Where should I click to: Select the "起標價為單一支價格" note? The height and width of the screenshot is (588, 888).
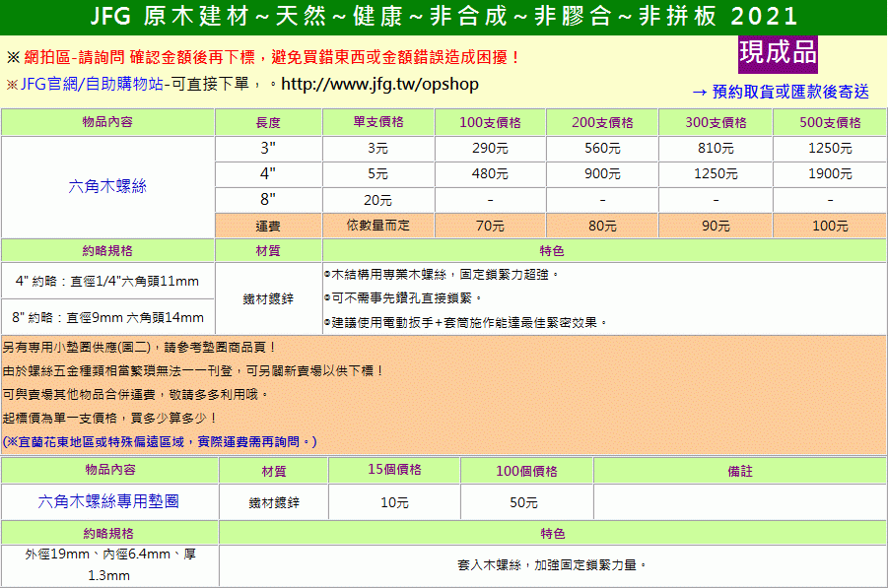[x=109, y=419]
